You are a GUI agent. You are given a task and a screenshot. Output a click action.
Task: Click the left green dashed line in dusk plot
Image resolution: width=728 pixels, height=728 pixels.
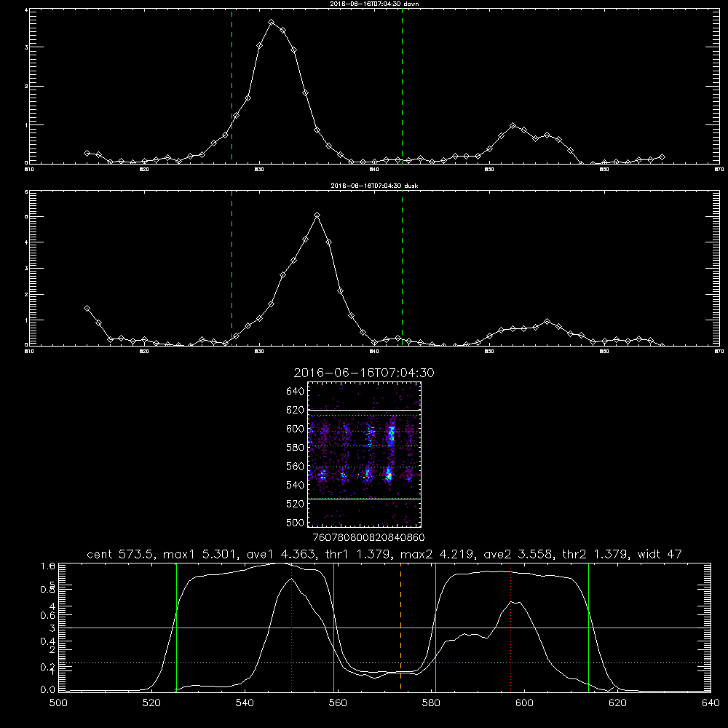point(232,269)
